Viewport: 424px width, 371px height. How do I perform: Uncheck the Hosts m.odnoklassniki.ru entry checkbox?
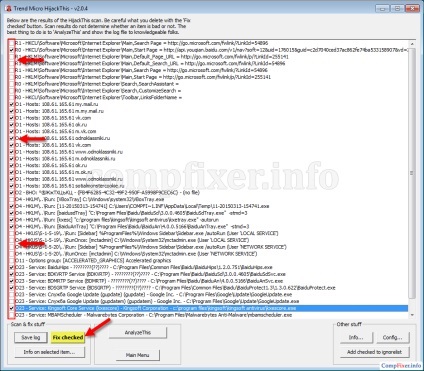[x=12, y=159]
